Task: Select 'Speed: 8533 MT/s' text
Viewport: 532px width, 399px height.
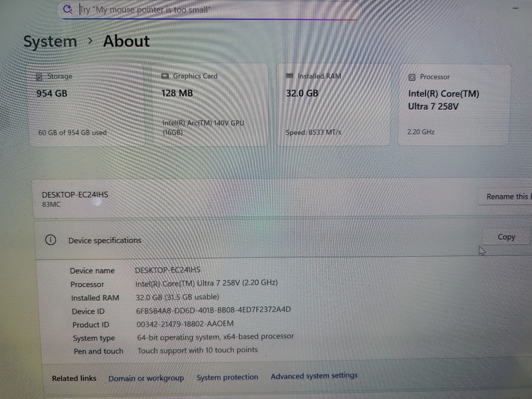Action: [313, 132]
